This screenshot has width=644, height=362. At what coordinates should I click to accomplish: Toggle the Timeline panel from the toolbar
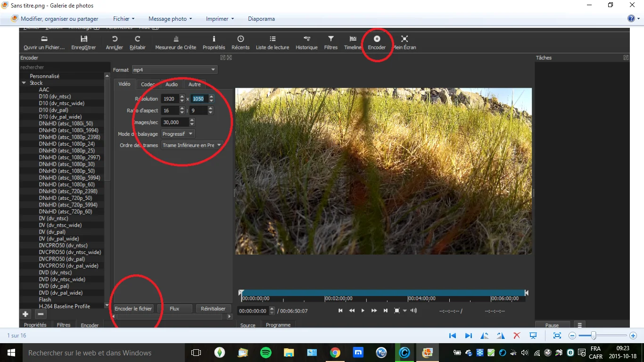353,43
